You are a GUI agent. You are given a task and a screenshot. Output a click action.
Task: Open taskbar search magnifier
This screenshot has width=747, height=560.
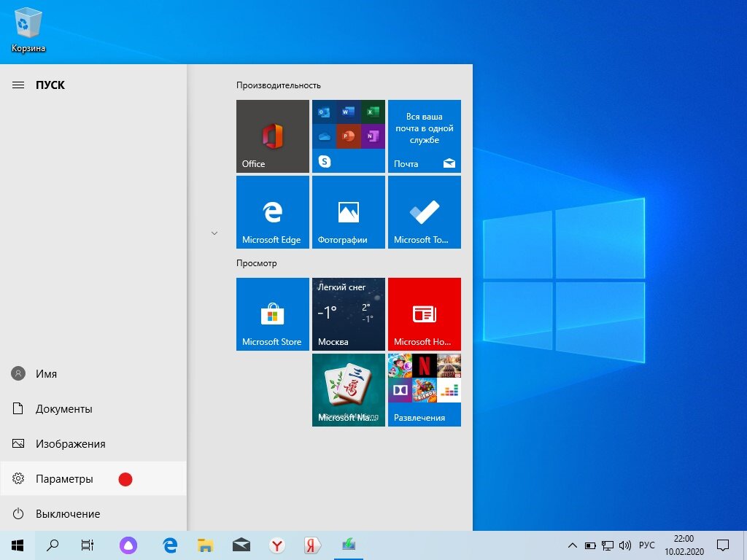pos(53,545)
